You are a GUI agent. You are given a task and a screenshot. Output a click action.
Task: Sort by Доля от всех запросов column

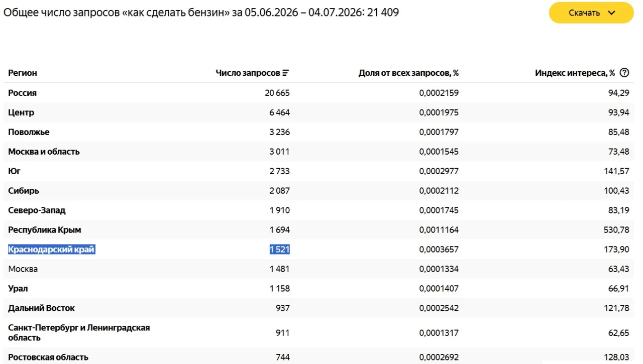pos(408,73)
